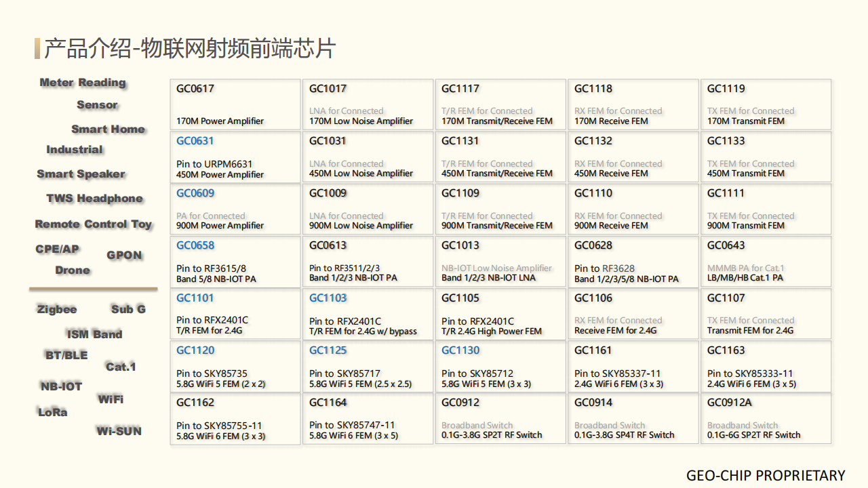Select 'Pin to SKY85717' text
The width and height of the screenshot is (868, 488).
344,373
